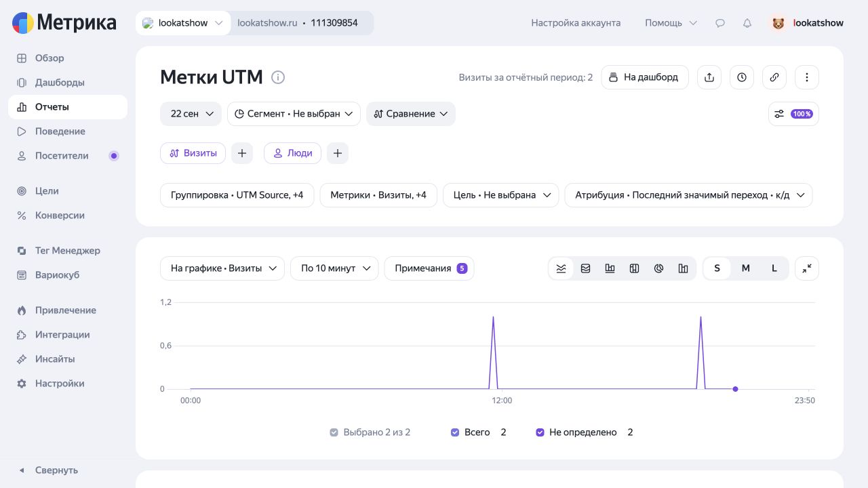
Task: Expand the Помощь help menu
Action: [x=671, y=23]
